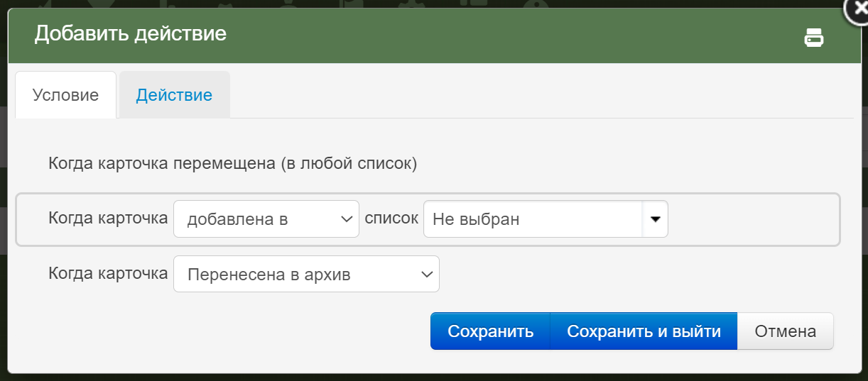Open the Действие tab
The width and height of the screenshot is (868, 381).
pos(174,95)
